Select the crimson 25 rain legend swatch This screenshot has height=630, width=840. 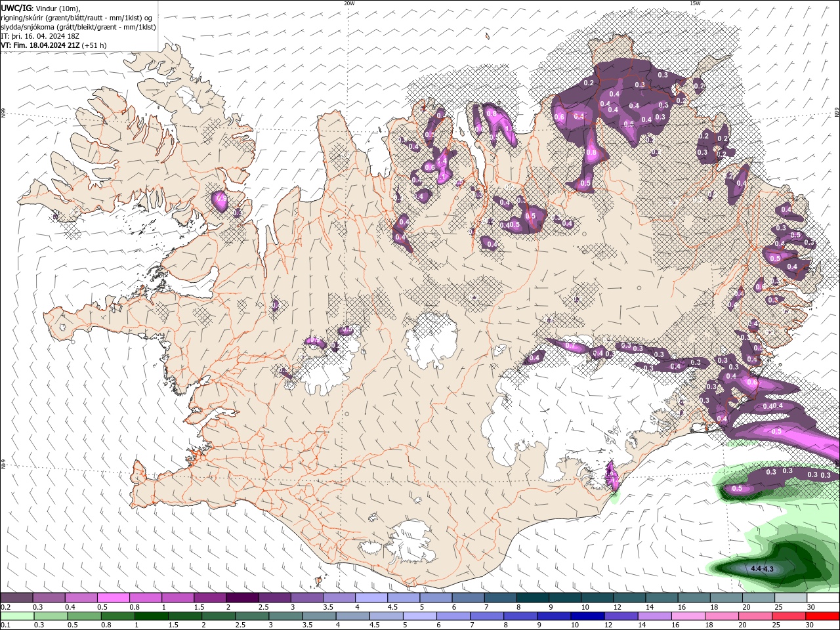coord(789,616)
